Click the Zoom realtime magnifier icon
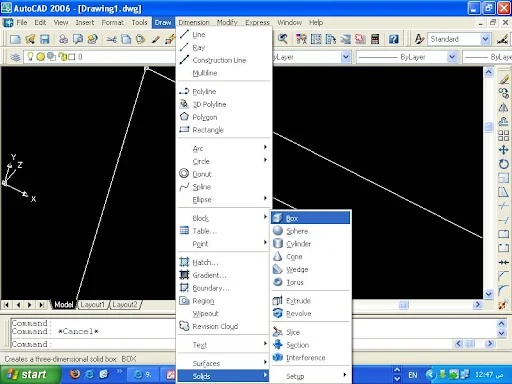The height and width of the screenshot is (384, 512). click(283, 39)
